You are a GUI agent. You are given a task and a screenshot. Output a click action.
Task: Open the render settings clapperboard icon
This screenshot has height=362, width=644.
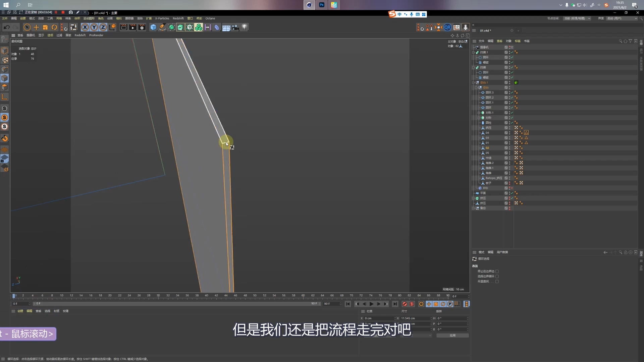point(142,27)
